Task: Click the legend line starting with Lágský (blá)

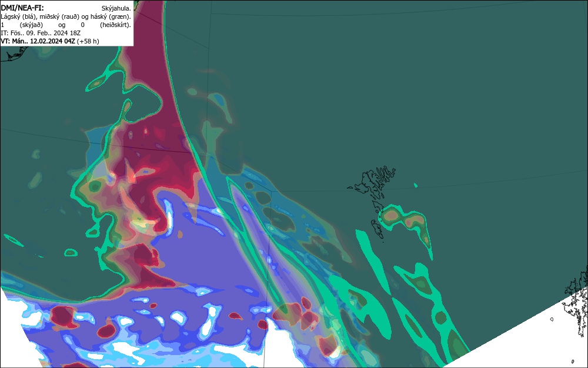Action: (66, 16)
